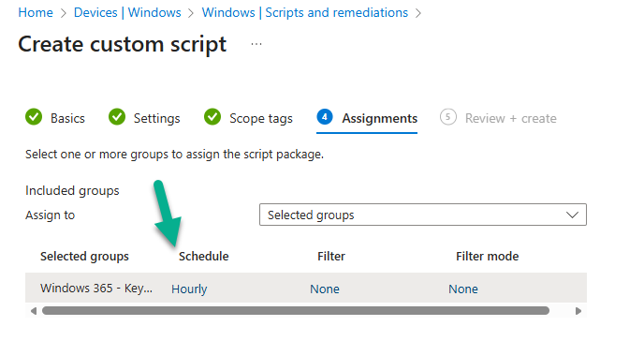Click the Schedule column header
Viewport: 644px width, 341px height.
204,257
